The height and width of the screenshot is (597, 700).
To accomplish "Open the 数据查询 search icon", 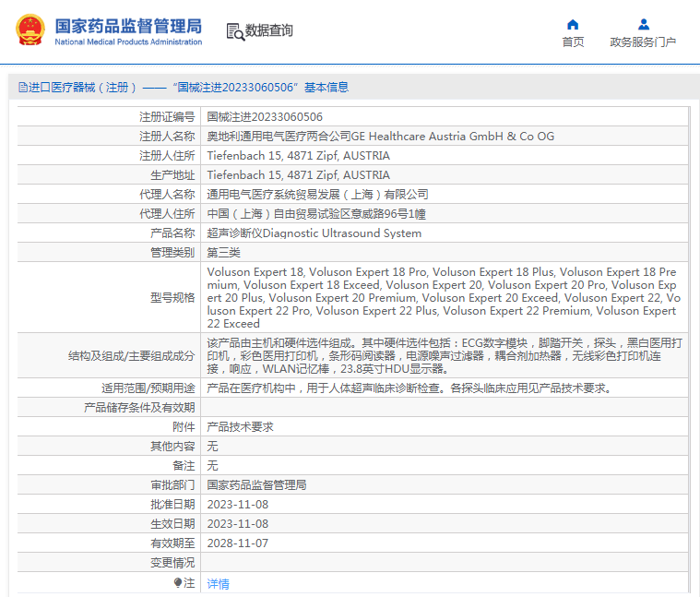I will click(235, 31).
